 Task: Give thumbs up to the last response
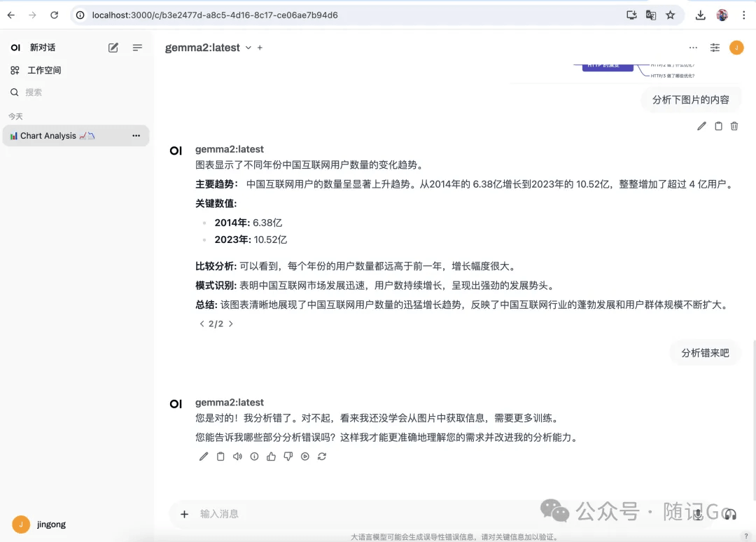tap(271, 456)
